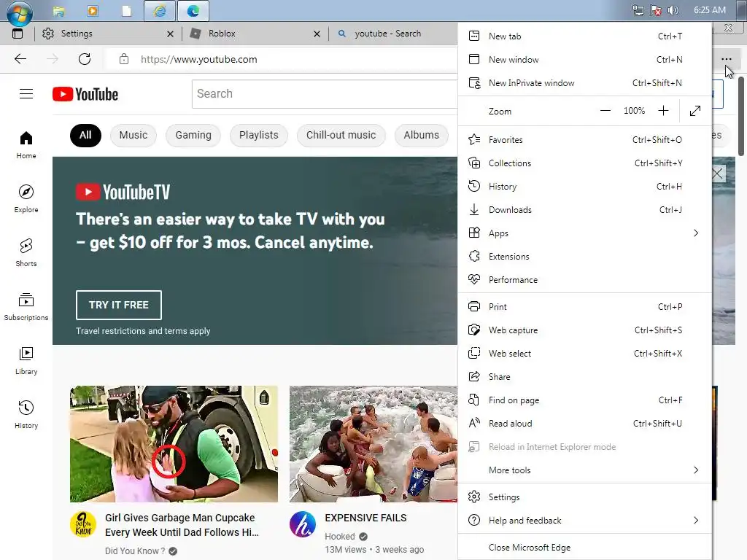Image resolution: width=747 pixels, height=560 pixels.
Task: Expand Help and feedback submenu
Action: (x=584, y=521)
